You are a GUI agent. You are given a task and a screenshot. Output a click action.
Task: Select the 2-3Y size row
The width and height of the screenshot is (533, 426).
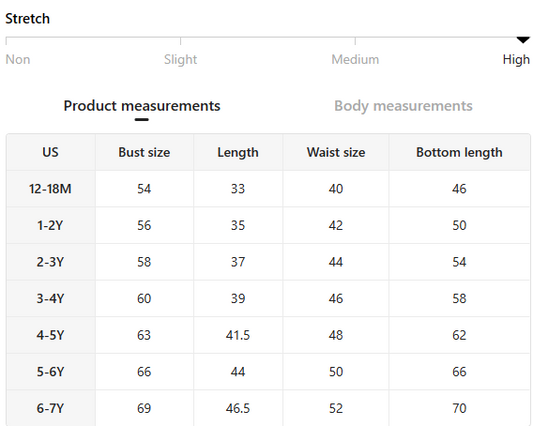(268, 262)
